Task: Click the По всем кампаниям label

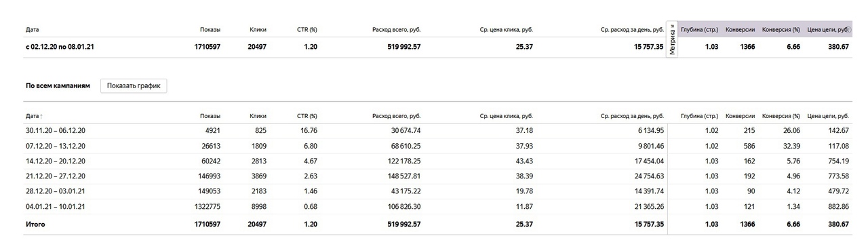Action: (58, 86)
